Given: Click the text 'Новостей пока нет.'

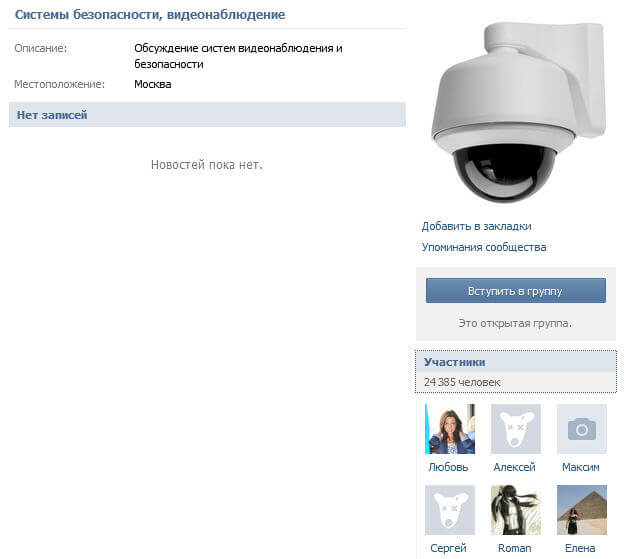Looking at the screenshot, I should 207,165.
